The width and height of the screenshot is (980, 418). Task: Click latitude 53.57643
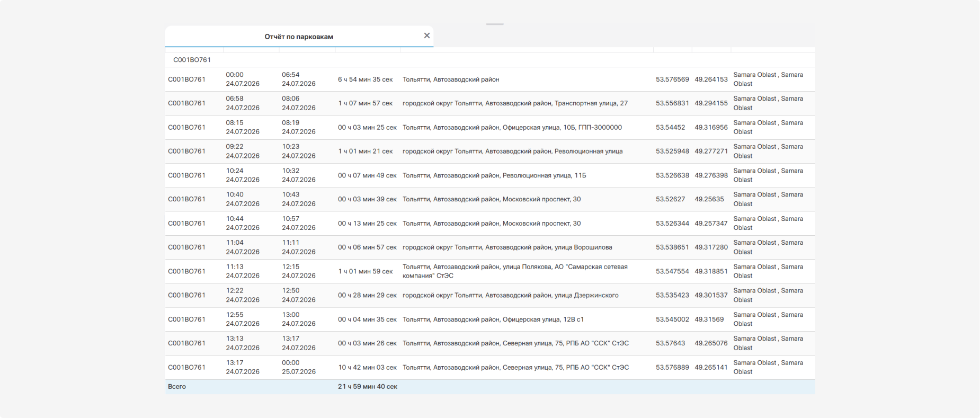[670, 343]
